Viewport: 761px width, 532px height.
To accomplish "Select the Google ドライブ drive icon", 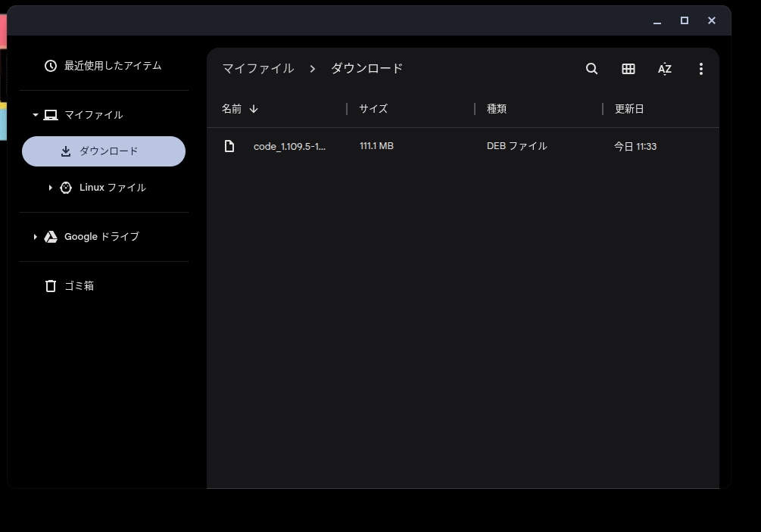I will click(x=50, y=236).
